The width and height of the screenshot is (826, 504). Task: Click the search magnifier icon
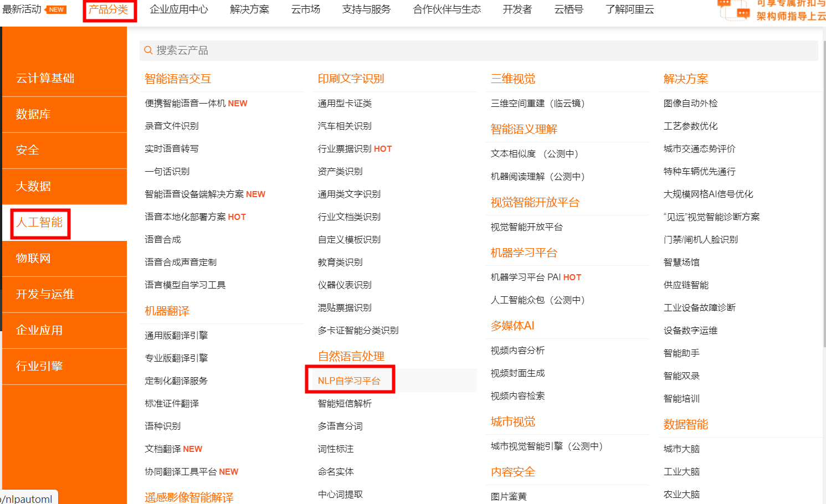tap(148, 50)
